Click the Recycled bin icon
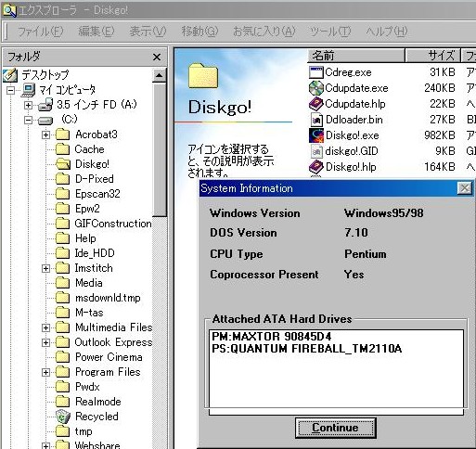476x449 pixels. coord(63,417)
